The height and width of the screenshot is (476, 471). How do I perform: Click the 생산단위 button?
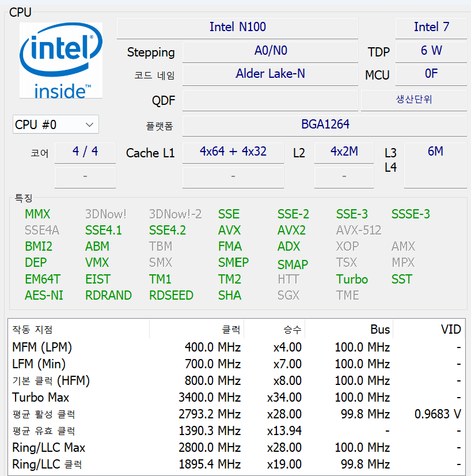413,100
